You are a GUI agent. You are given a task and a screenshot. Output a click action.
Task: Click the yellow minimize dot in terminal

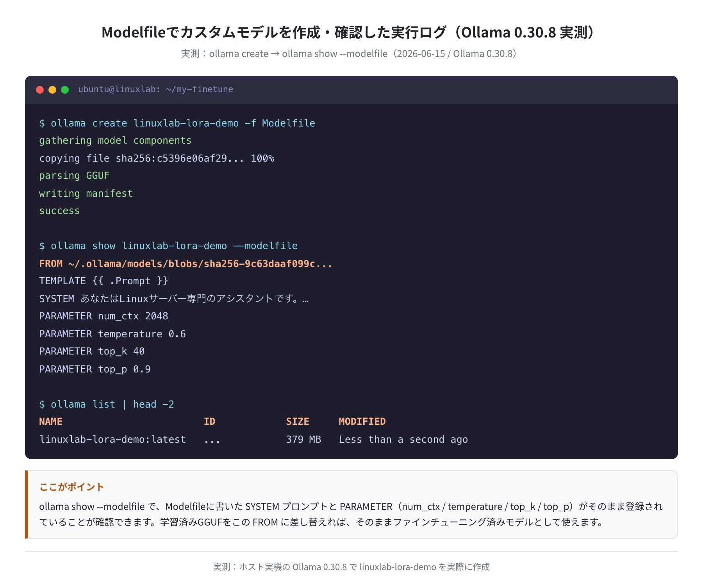click(52, 90)
